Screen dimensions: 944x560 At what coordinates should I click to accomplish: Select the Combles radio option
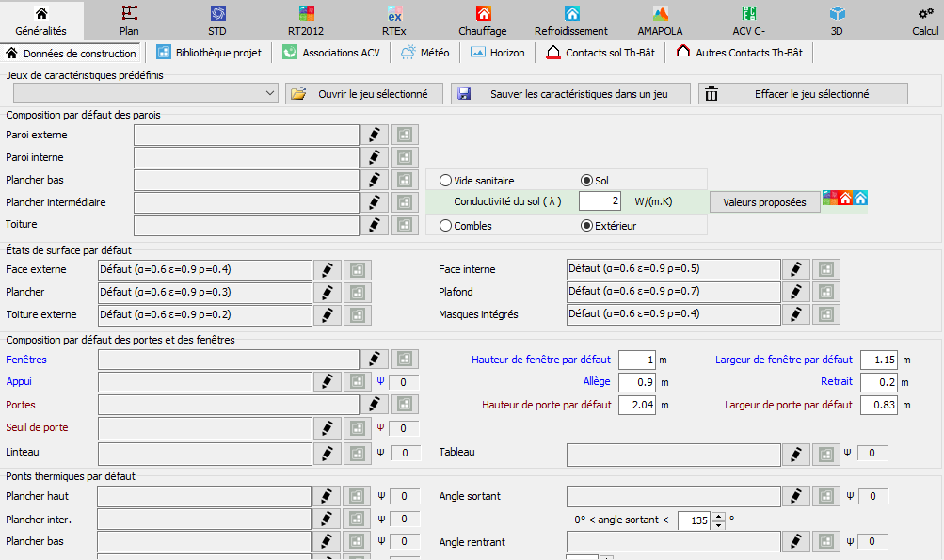pos(446,225)
